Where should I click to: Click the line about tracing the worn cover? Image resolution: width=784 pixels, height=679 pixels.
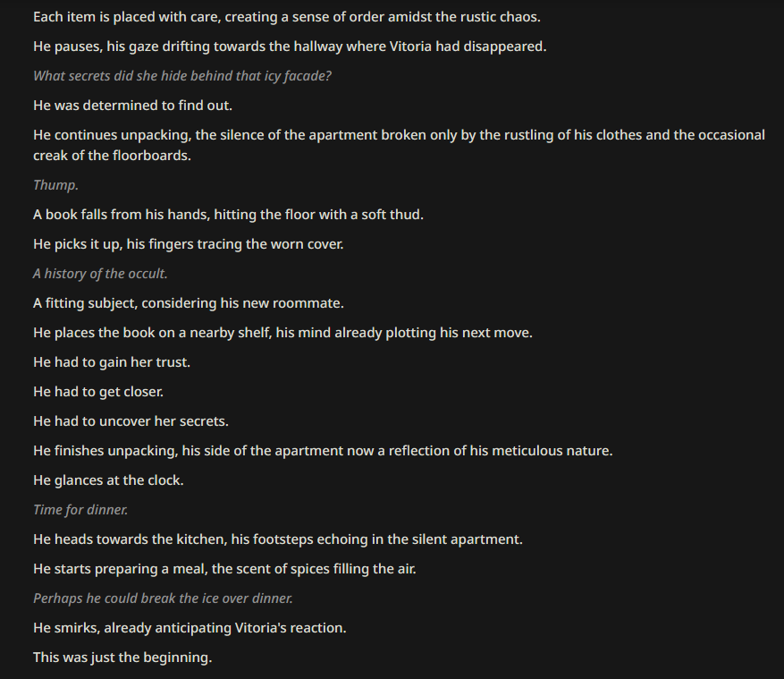(x=188, y=244)
